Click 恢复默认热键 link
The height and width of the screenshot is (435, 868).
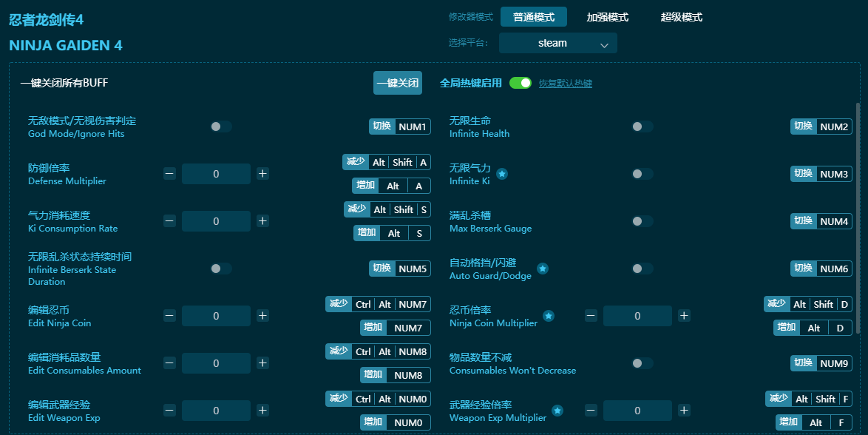(x=566, y=84)
